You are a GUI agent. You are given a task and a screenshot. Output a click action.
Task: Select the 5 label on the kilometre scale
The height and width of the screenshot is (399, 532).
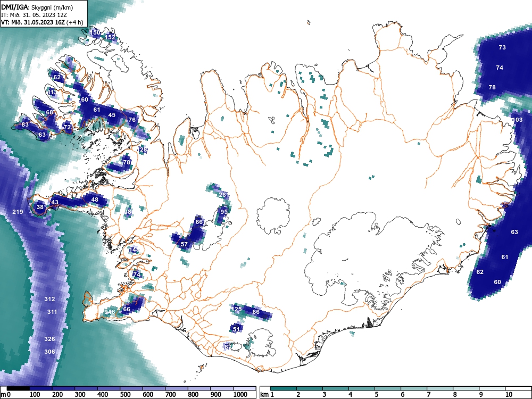[x=376, y=394]
